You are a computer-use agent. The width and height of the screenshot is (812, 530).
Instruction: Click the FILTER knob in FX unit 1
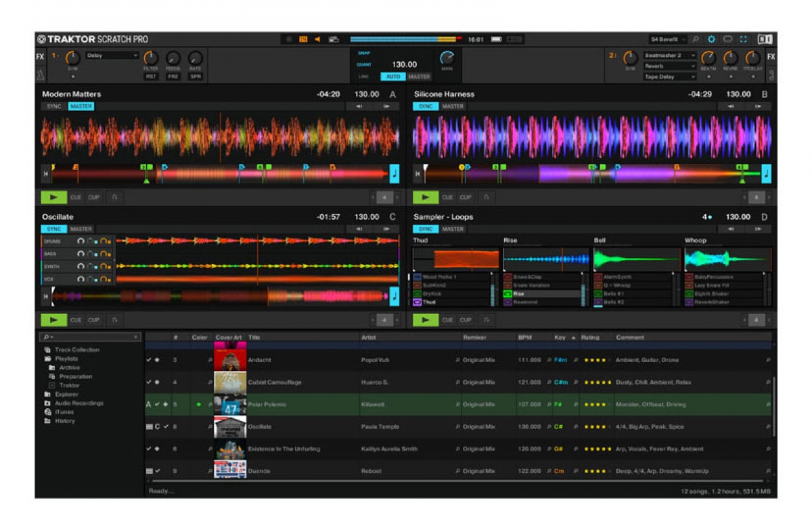(x=151, y=58)
